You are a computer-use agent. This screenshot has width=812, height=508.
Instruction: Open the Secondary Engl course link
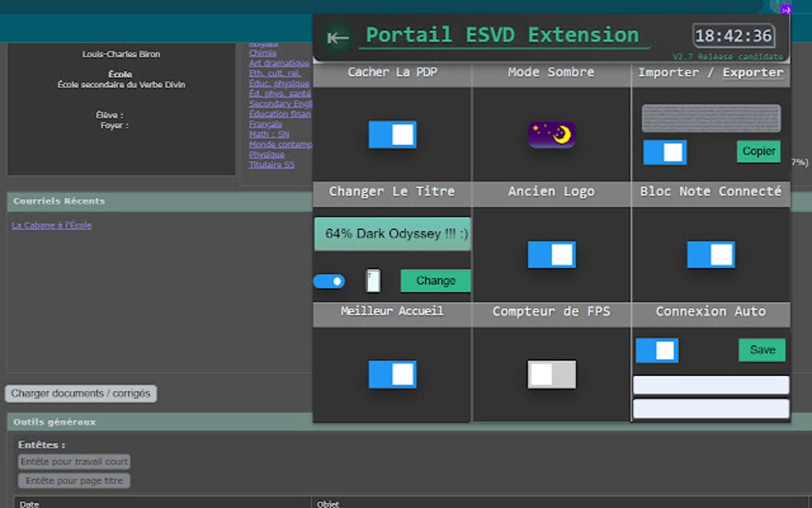280,104
